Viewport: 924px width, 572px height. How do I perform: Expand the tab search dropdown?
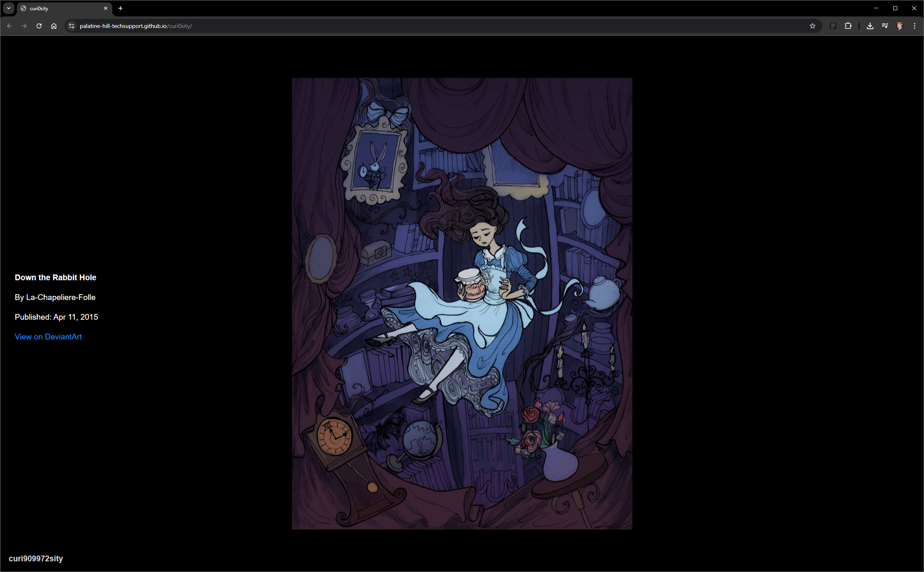tap(9, 8)
